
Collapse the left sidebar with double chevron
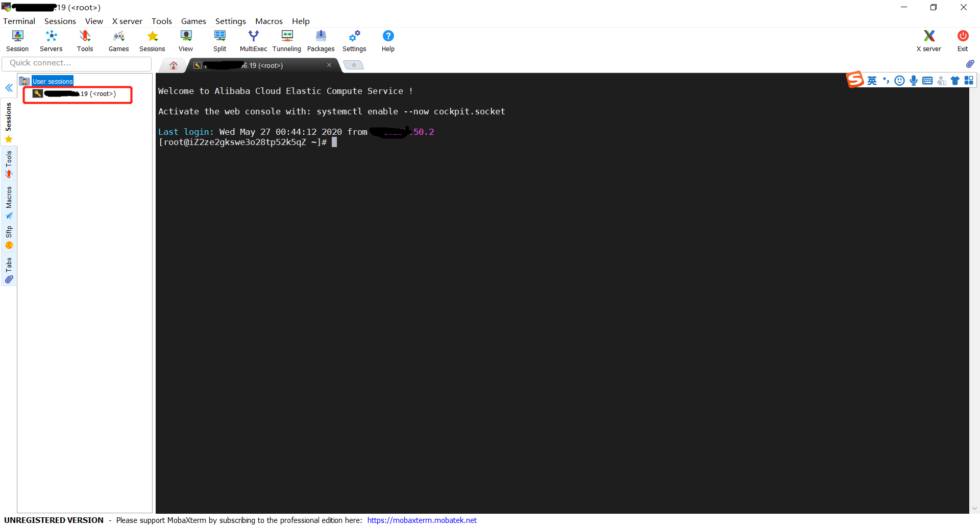pos(9,88)
